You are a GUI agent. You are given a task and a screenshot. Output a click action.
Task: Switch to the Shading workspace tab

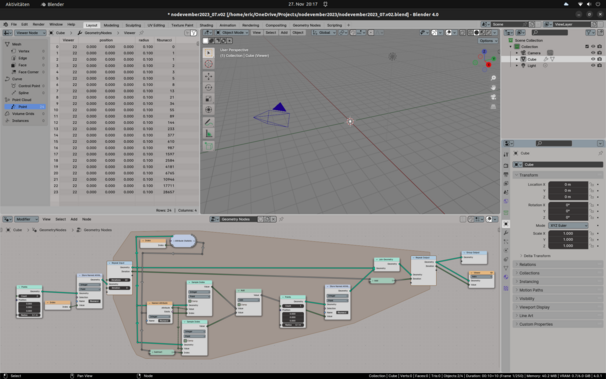click(x=206, y=25)
